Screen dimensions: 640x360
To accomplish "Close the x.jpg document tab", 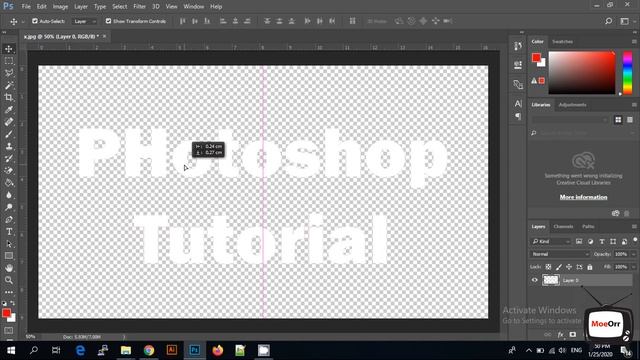I will [104, 36].
